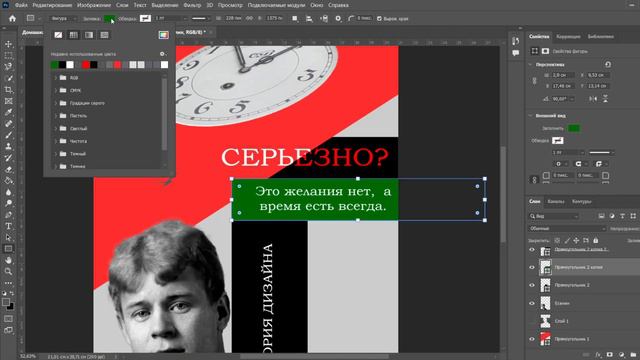Image resolution: width=640 pixels, height=360 pixels.
Task: Click the fx layer style icon
Action: 598,355
